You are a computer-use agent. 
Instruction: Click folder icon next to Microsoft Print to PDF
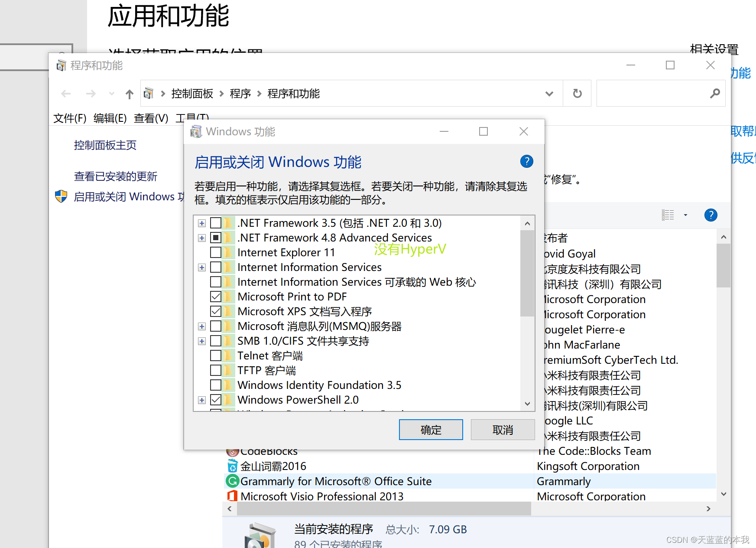[x=228, y=297]
